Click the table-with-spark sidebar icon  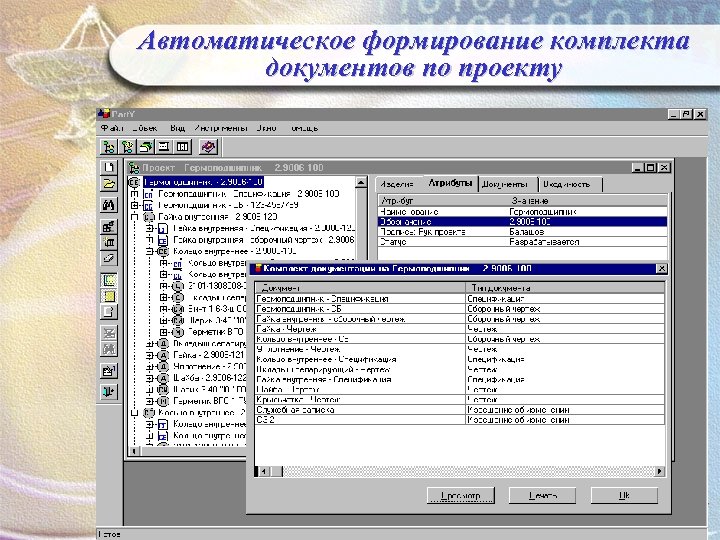pos(108,242)
